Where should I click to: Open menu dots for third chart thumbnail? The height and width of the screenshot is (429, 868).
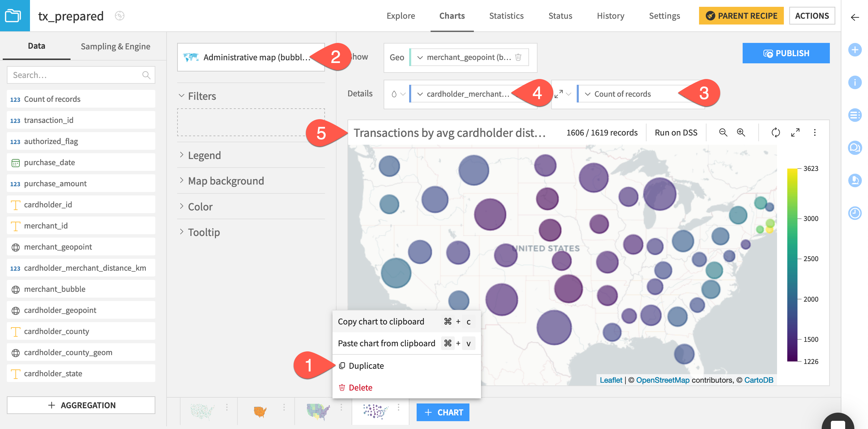(x=341, y=407)
